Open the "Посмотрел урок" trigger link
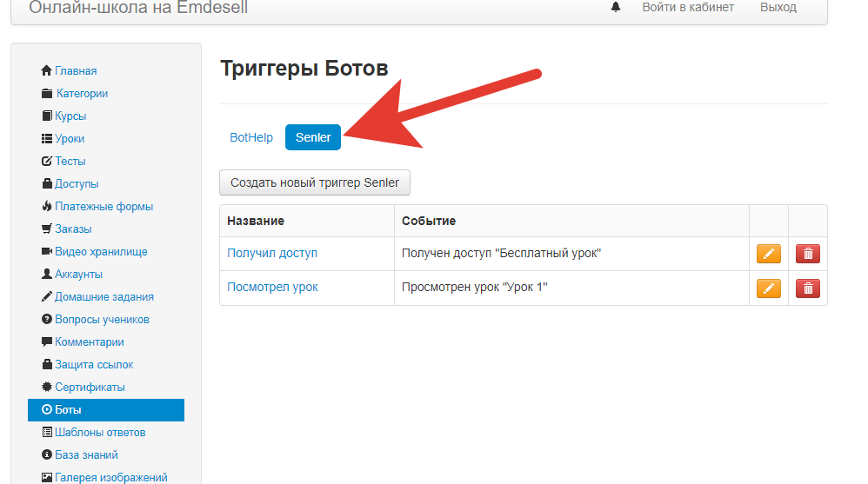Viewport: 868px width, 484px height. (x=272, y=288)
